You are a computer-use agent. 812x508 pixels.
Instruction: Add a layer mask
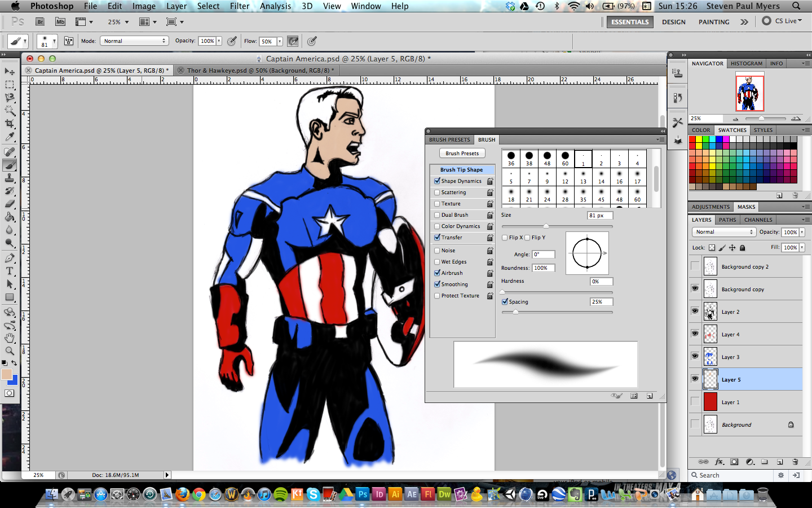734,462
